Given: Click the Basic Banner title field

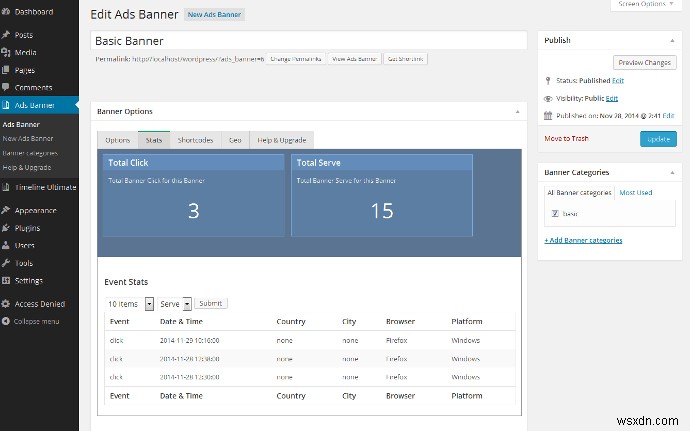Looking at the screenshot, I should (x=308, y=41).
